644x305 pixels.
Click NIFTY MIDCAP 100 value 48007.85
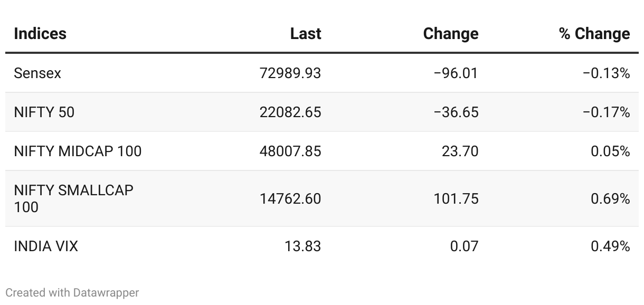[x=290, y=151]
